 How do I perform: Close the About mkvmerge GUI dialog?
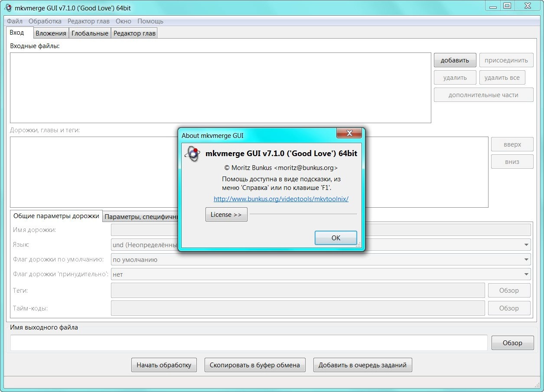[349, 134]
